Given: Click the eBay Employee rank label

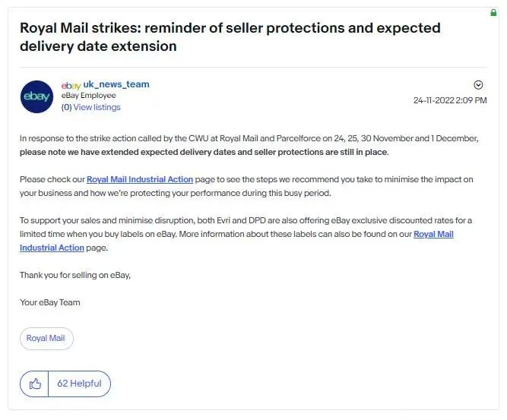Looking at the screenshot, I should tap(89, 96).
